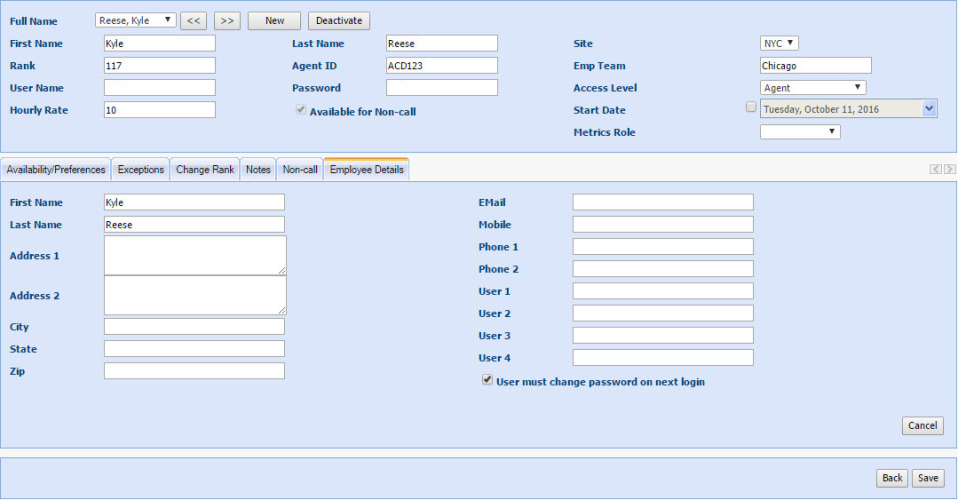Enable the Start Date checkbox

point(751,107)
